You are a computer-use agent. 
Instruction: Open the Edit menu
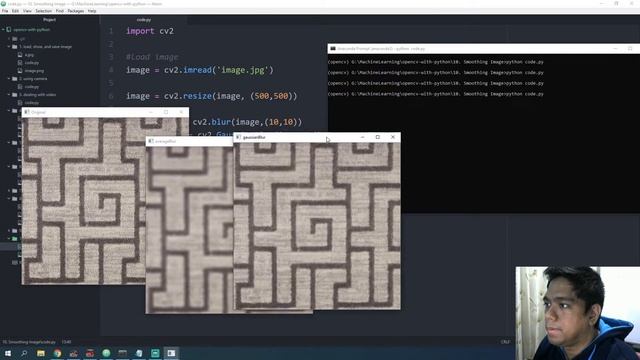coord(16,11)
